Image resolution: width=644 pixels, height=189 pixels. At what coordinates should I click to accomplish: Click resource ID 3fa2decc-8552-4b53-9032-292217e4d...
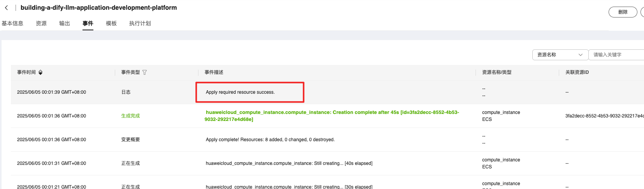pyautogui.click(x=604, y=116)
